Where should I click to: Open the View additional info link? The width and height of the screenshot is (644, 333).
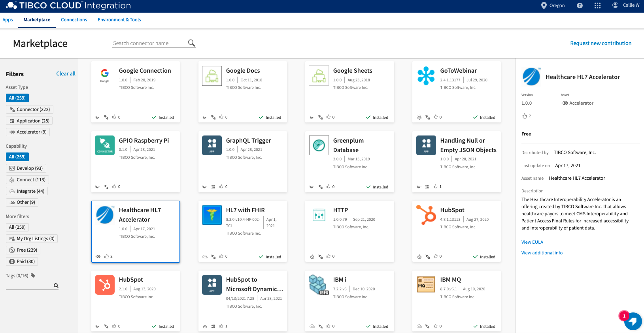[x=542, y=253]
